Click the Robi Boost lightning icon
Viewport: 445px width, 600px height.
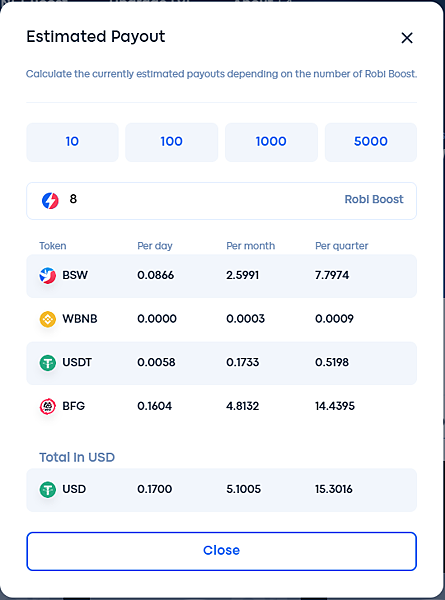[x=50, y=201]
